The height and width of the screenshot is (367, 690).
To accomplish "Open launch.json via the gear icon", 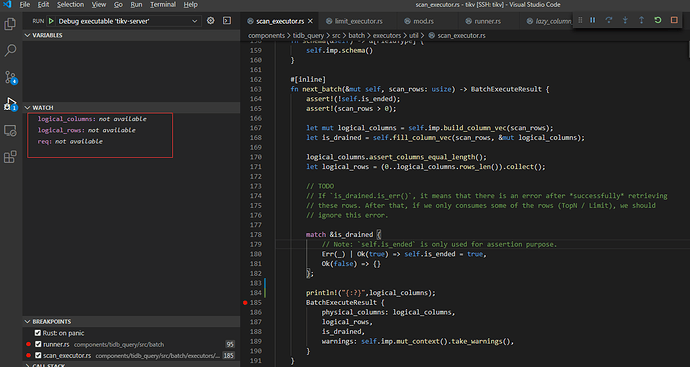I will coord(211,21).
